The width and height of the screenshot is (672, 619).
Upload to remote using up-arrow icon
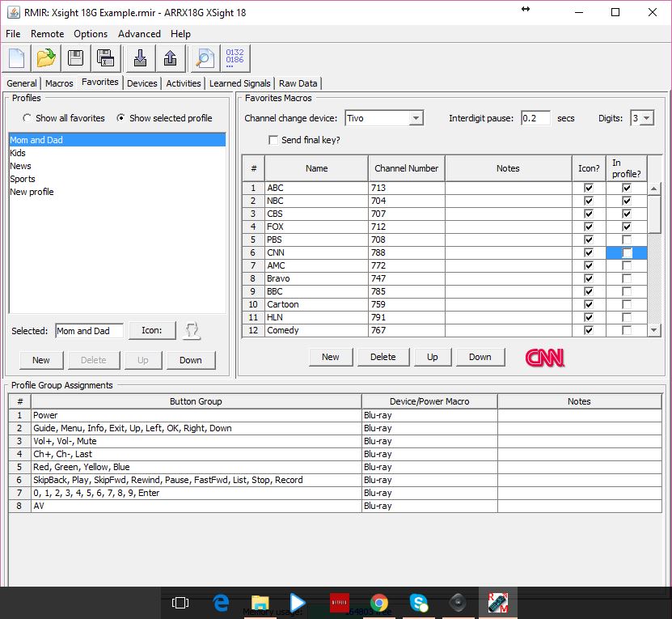pos(170,58)
